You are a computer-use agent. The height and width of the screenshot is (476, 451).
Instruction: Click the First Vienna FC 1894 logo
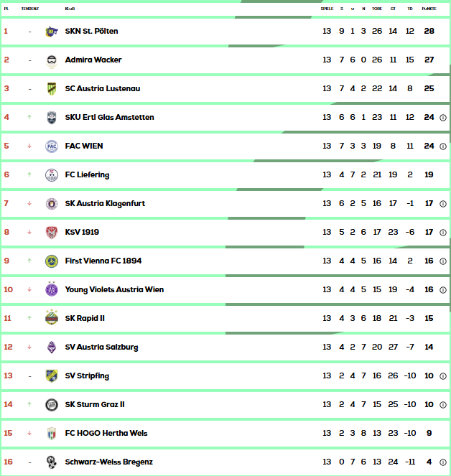coord(51,261)
